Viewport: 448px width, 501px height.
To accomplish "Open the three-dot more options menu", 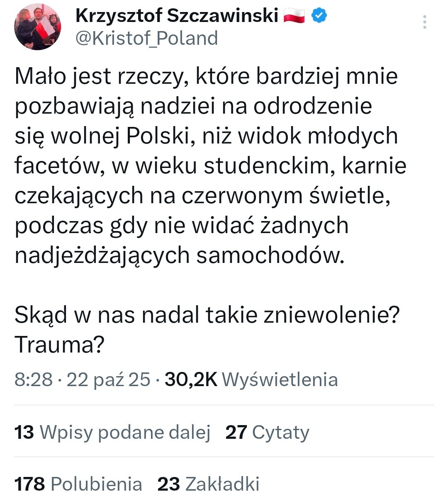I will 424,22.
